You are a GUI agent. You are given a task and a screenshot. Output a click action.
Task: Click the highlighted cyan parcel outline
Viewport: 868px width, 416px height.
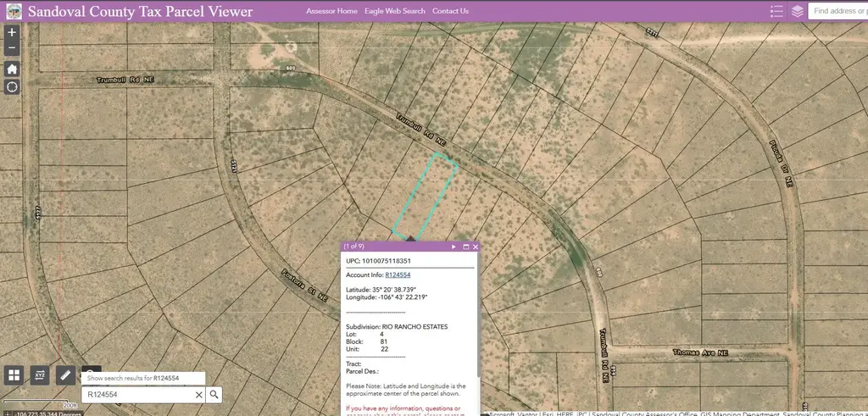tap(426, 195)
